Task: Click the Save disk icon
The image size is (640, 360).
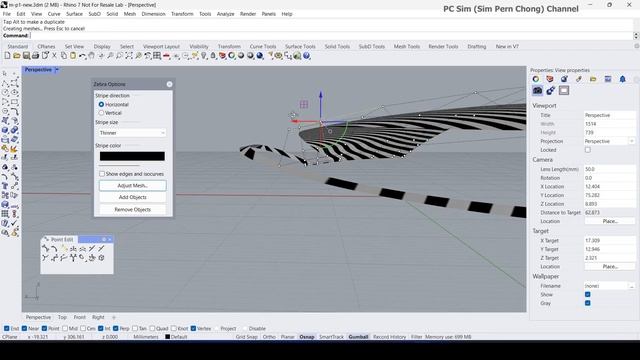Action: coord(26,56)
